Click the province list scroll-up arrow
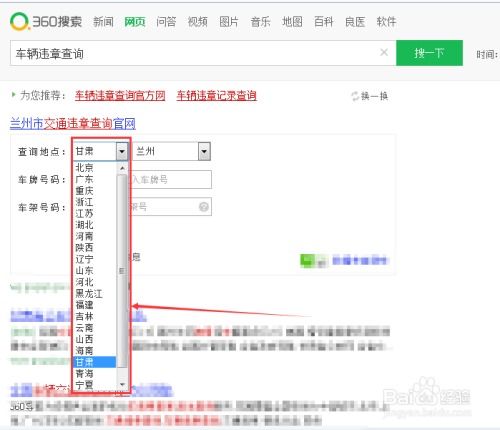 tap(122, 168)
